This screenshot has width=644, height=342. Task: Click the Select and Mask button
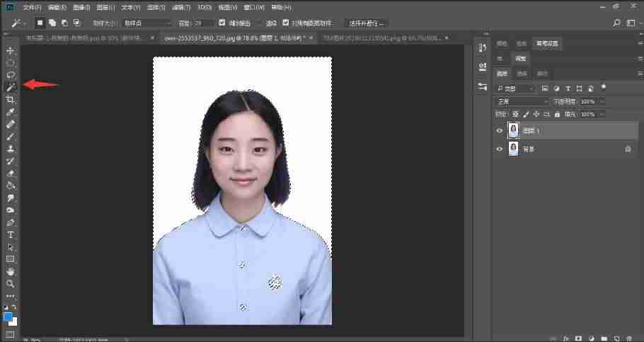click(x=367, y=23)
